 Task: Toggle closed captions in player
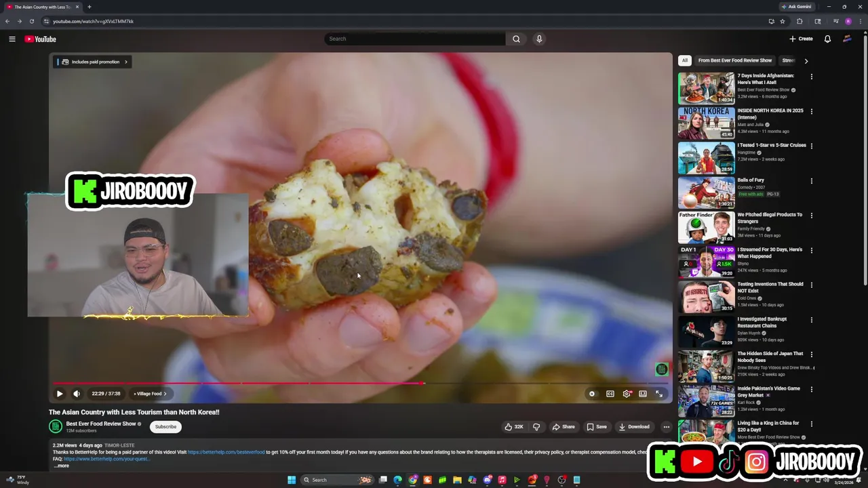click(x=610, y=394)
